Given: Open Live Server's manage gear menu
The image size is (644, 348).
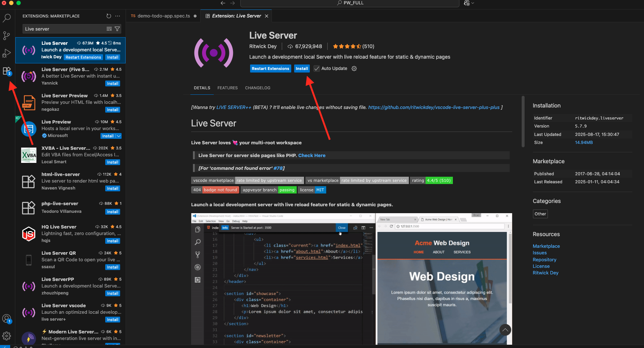Looking at the screenshot, I should pyautogui.click(x=354, y=69).
